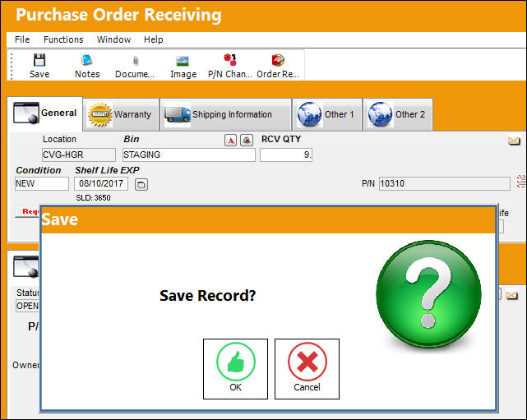Cancel the Save Record dialog

(307, 369)
